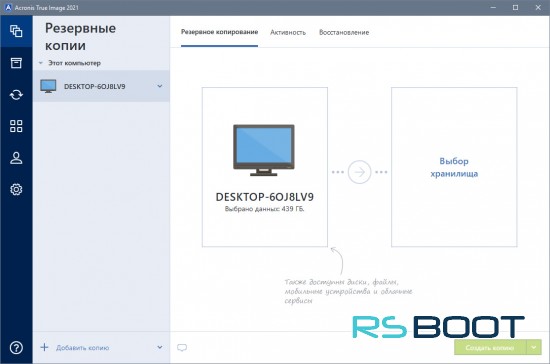Click Выбрано данных: 439 ГБ text
Screen dimensions: 550x364
pos(264,209)
